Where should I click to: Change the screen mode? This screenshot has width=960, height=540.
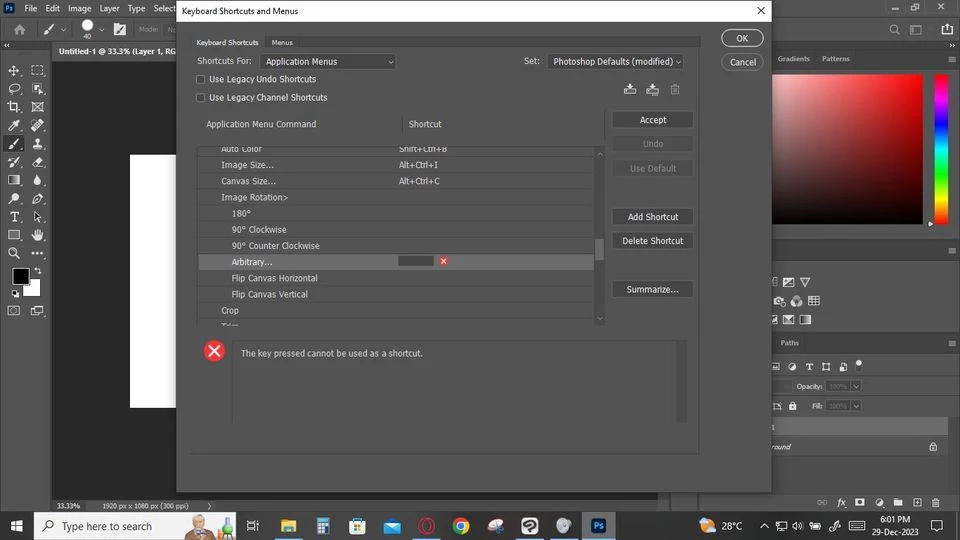(x=37, y=310)
